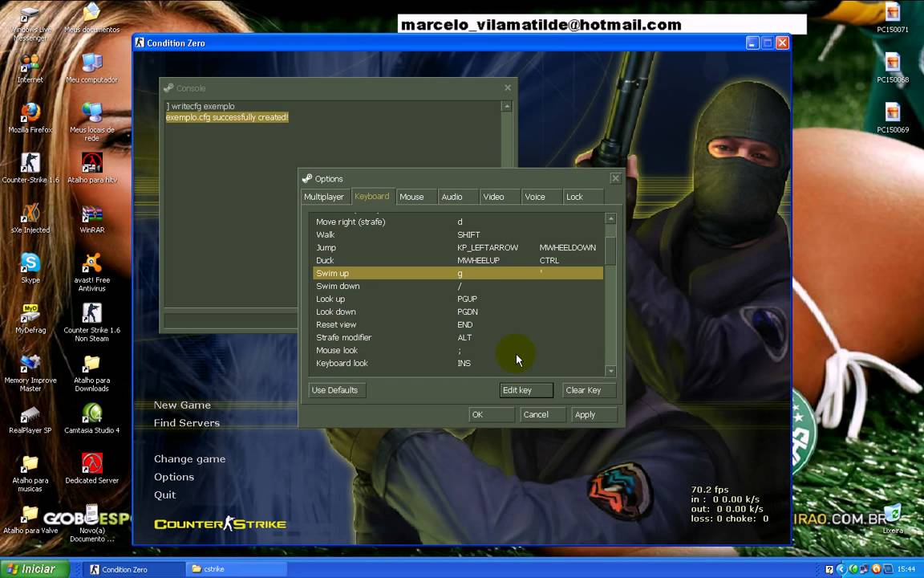Open PC150071 desktop file icon
The height and width of the screenshot is (578, 924).
point(892,18)
